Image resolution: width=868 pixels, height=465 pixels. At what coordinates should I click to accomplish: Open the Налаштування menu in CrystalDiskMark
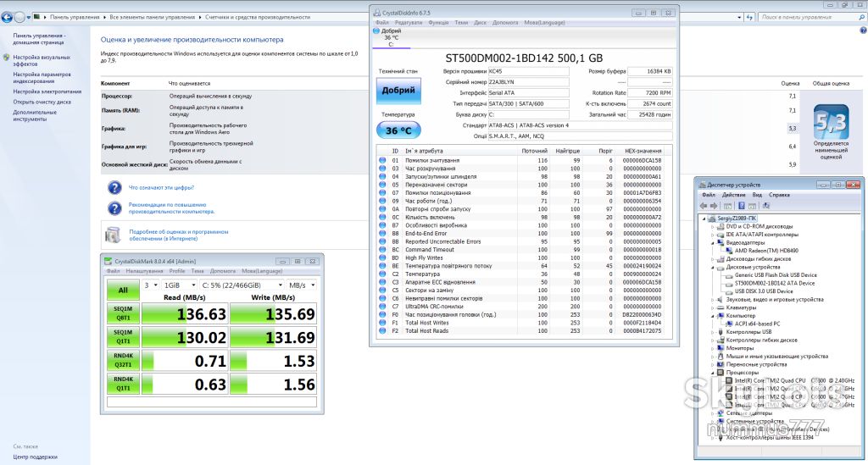tap(144, 271)
